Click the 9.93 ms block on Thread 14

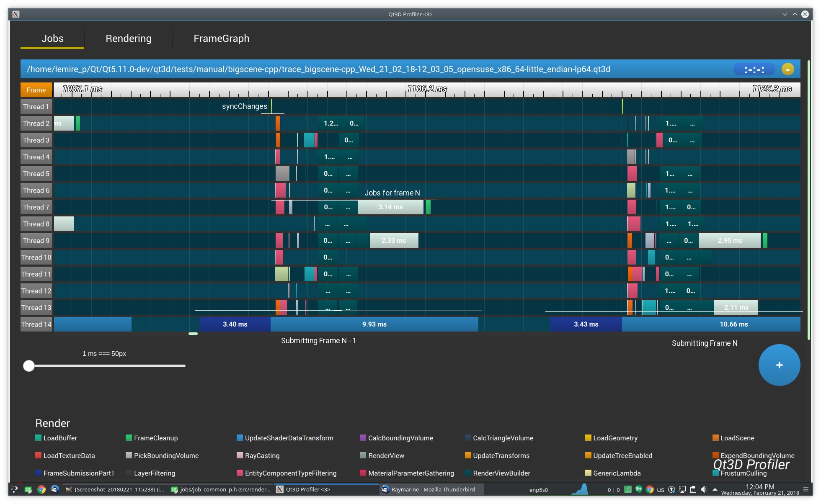374,324
